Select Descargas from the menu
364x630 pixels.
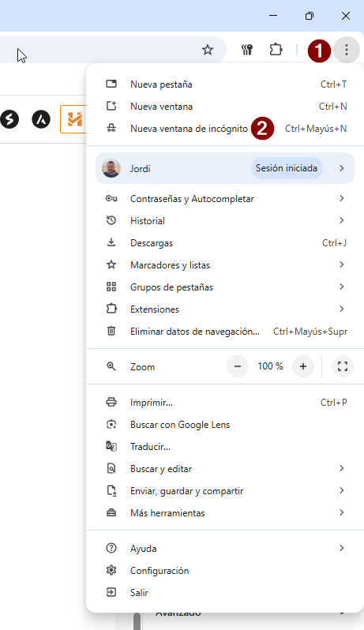pos(225,242)
